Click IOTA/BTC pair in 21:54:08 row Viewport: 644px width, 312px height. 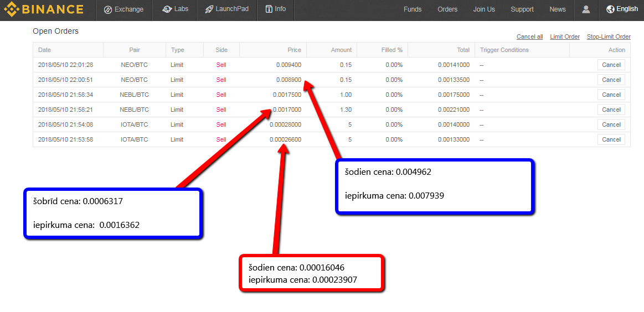tap(135, 124)
